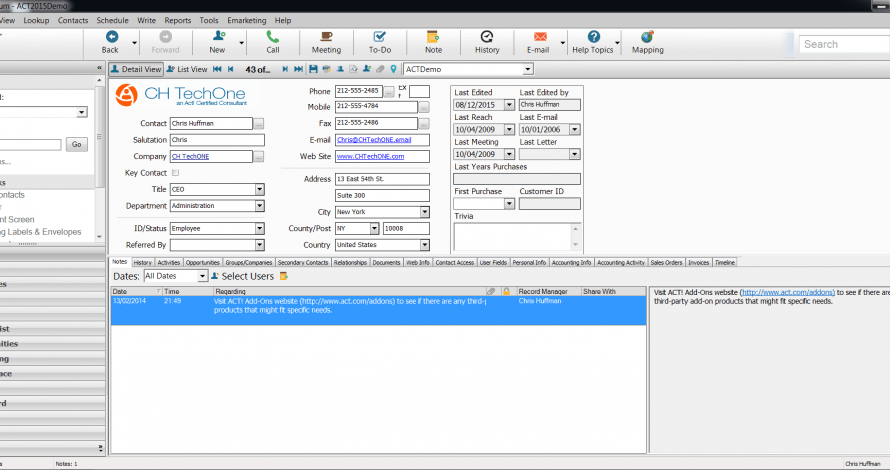Switch to the Timeline tab
The image size is (890, 470).
(725, 262)
